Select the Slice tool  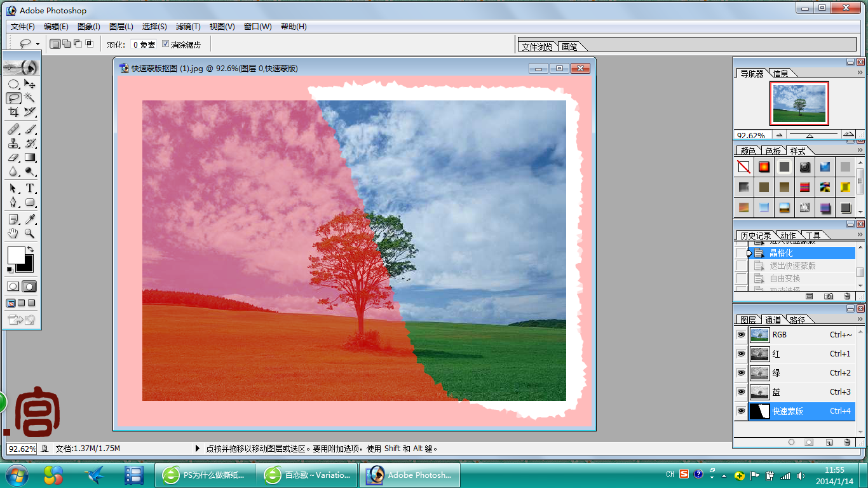(30, 112)
